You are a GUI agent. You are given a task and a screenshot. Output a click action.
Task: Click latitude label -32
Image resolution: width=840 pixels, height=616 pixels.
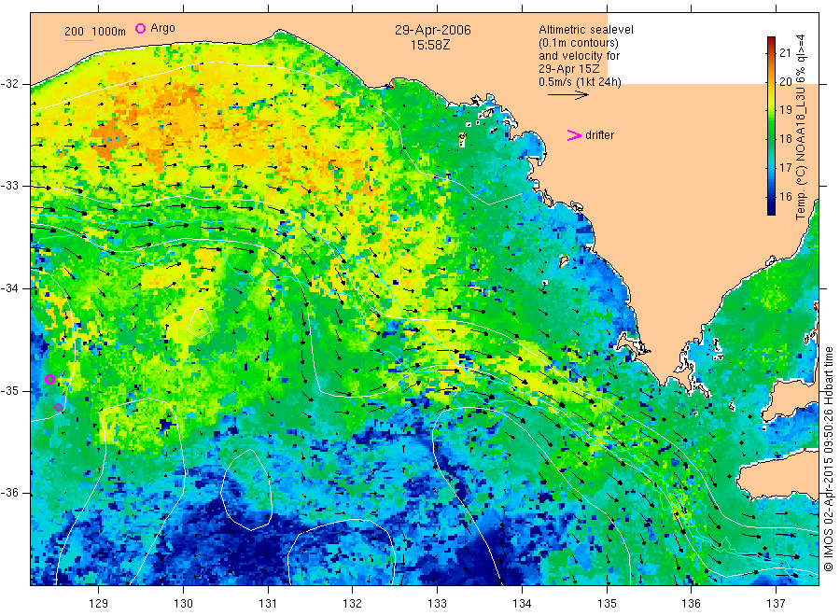pyautogui.click(x=10, y=84)
